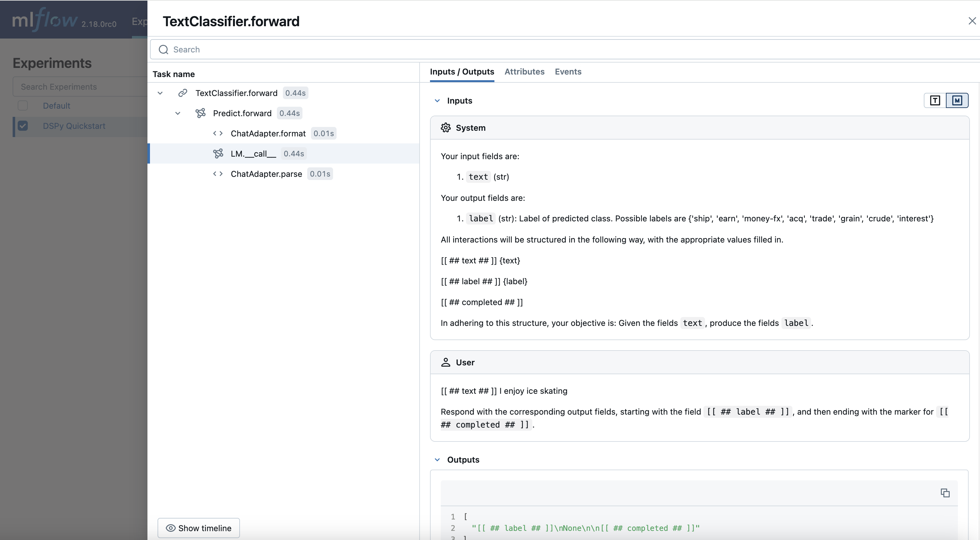Click the code brackets icon for ChatAdapter.format
980x540 pixels.
coord(217,133)
